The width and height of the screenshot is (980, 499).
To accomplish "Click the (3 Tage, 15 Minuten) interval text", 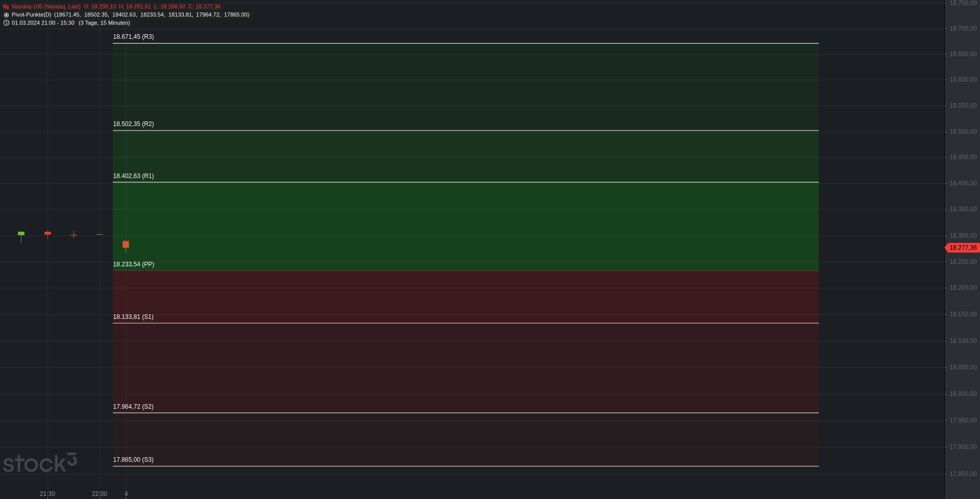I will pyautogui.click(x=104, y=23).
